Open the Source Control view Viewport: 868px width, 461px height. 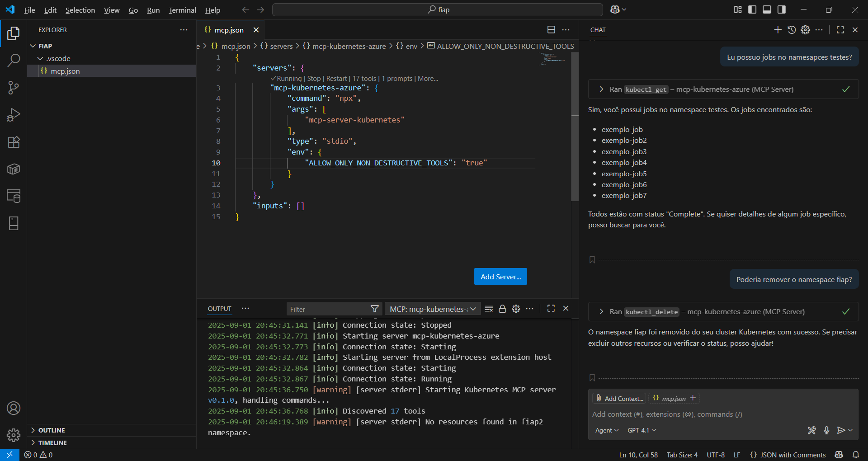click(x=14, y=88)
